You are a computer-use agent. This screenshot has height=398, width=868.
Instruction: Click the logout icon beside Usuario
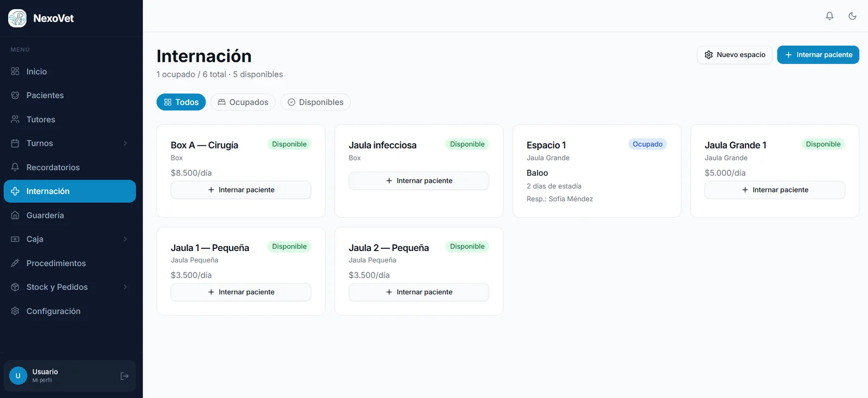(x=124, y=376)
